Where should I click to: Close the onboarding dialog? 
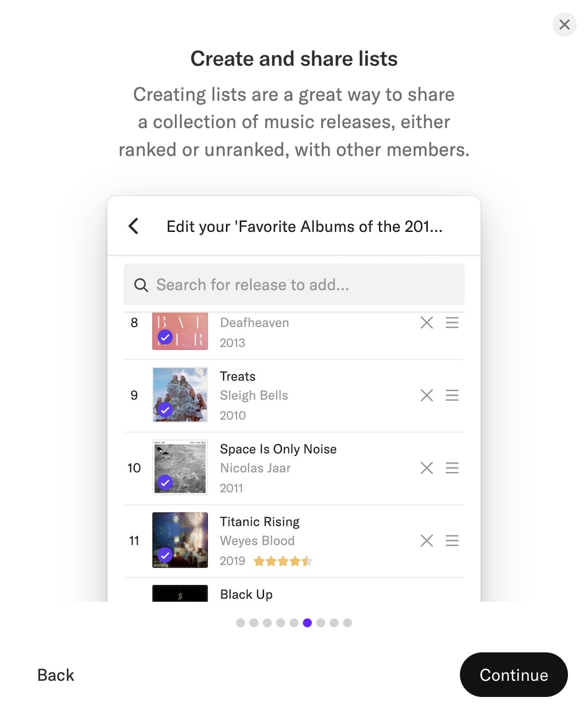564,25
